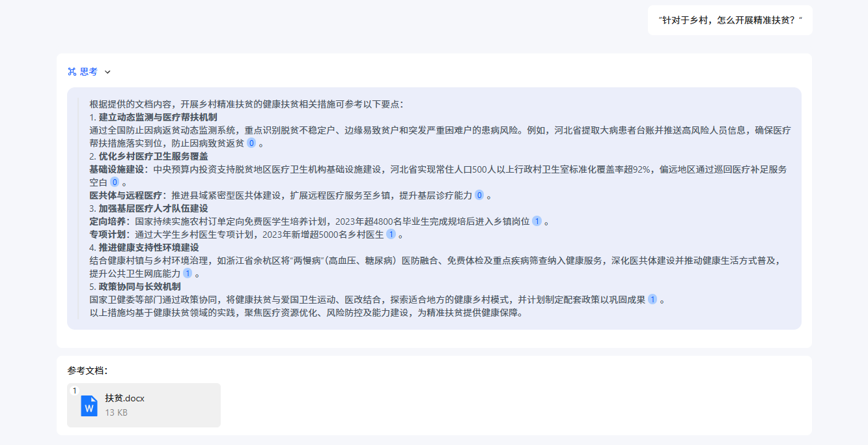Screen dimensions: 868x445
Task: Click heading 加强基层医疗人才队伍建设
Action: click(x=153, y=208)
